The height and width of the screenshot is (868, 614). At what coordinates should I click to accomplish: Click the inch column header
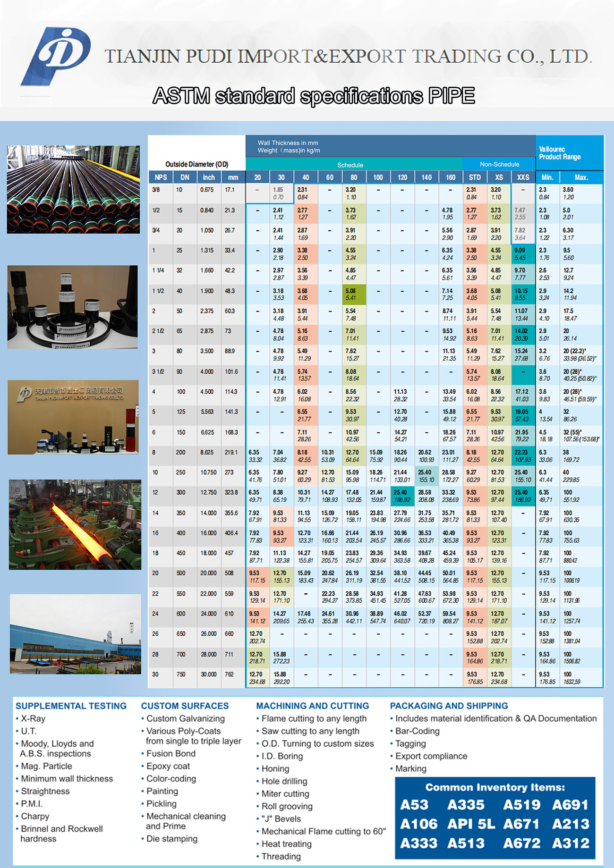coord(209,177)
